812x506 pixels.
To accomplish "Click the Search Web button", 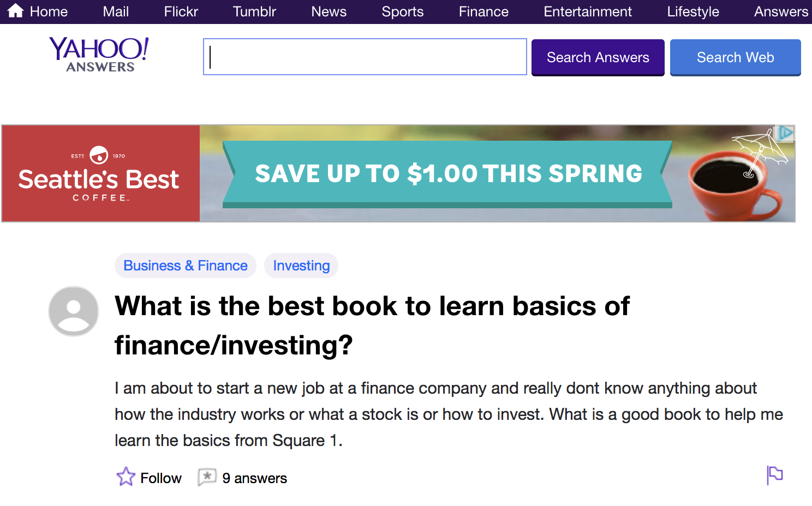I will [x=735, y=57].
